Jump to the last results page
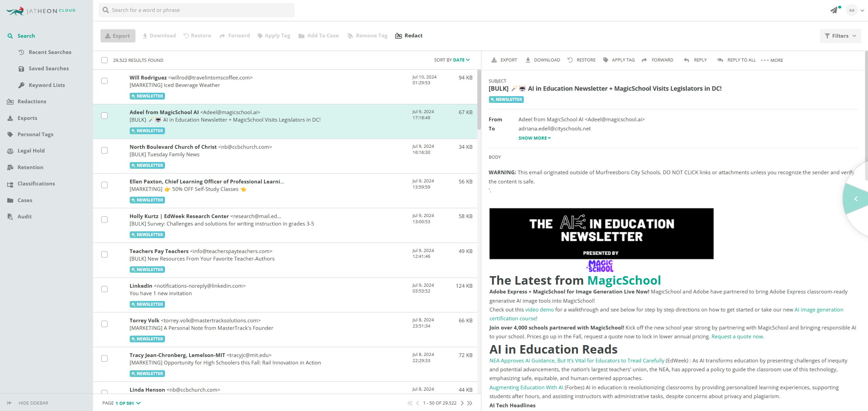The width and height of the screenshot is (868, 411). 470,403
